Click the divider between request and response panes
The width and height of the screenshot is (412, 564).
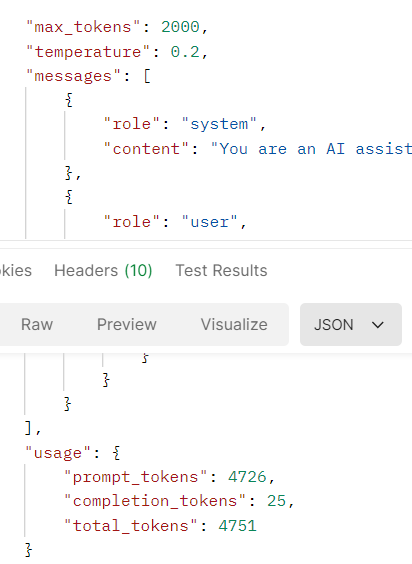click(206, 244)
